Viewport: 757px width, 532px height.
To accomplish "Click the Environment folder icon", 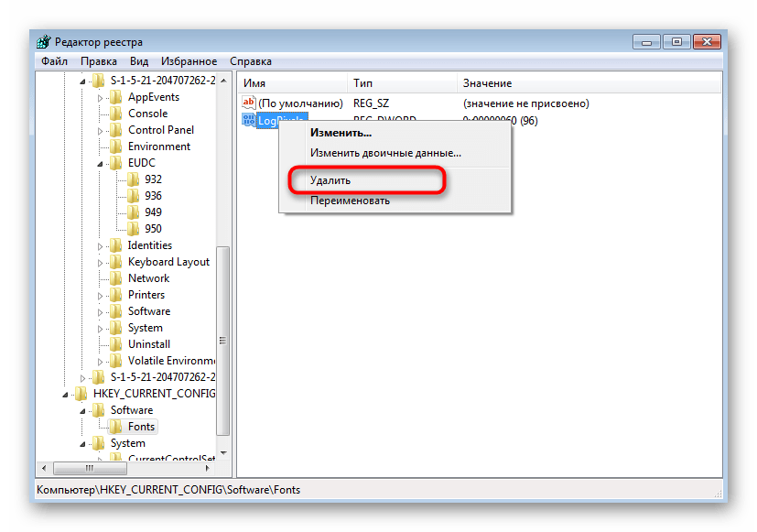I will [x=116, y=147].
